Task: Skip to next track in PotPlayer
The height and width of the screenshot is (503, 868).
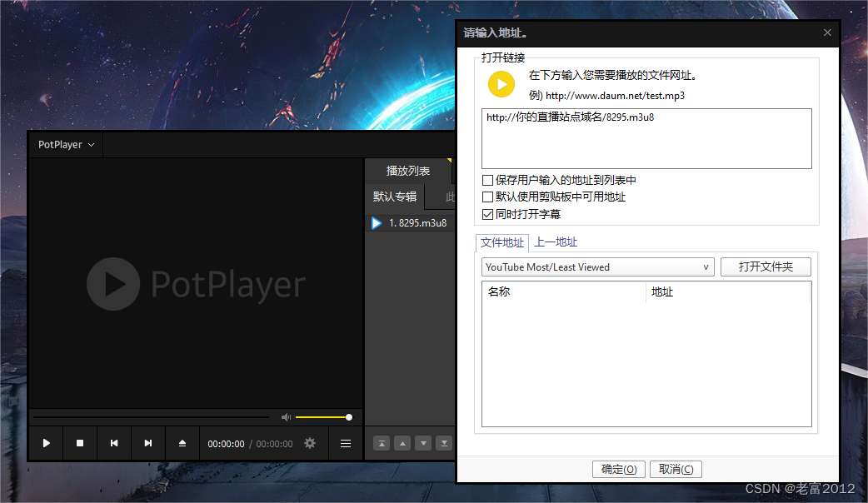Action: click(x=147, y=443)
